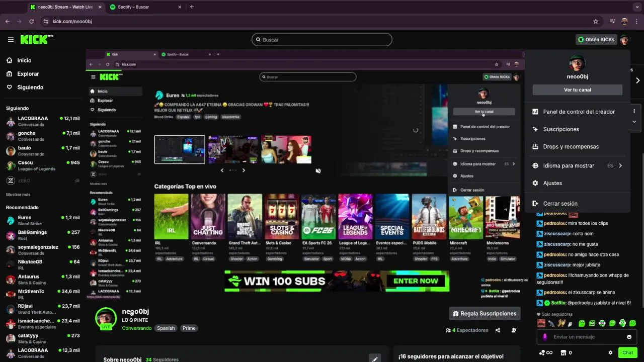
Task: Choose Cerrar sesión to log out
Action: (577, 204)
